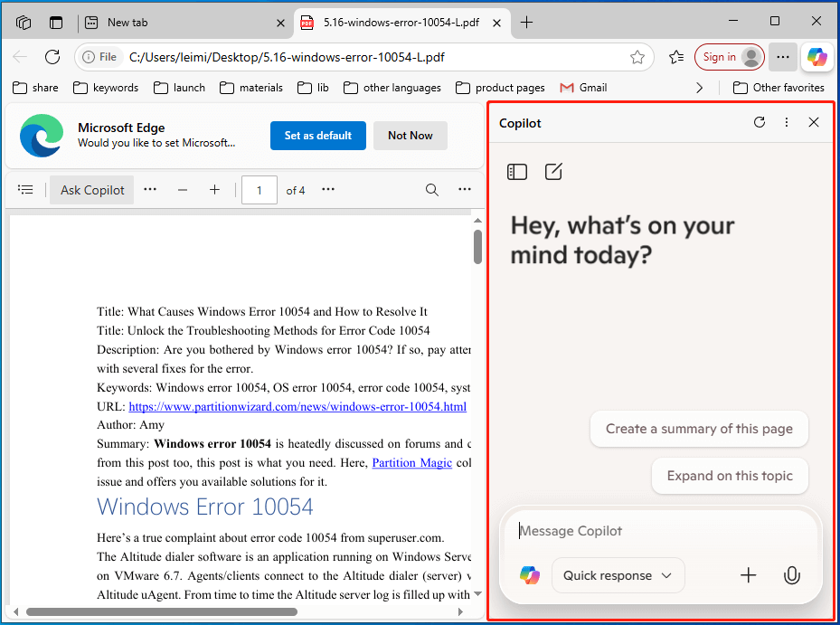Add this page to favorites star
This screenshot has height=625, width=840.
tap(637, 57)
